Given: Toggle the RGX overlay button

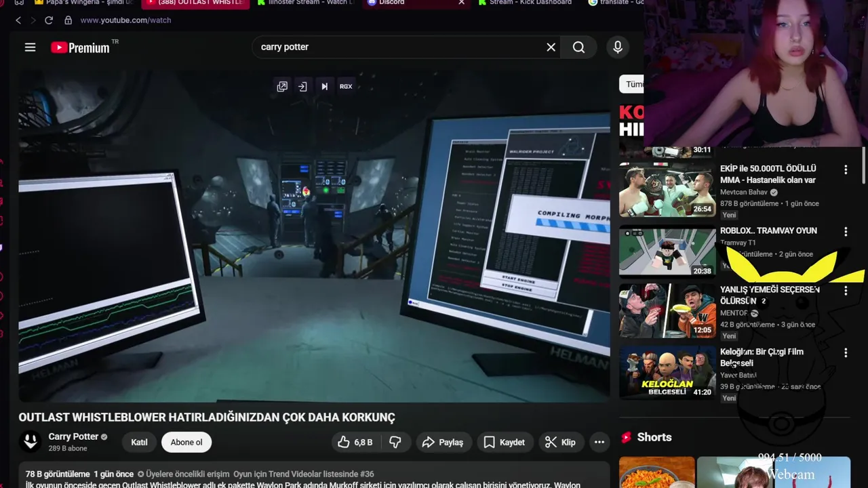Looking at the screenshot, I should pyautogui.click(x=346, y=86).
